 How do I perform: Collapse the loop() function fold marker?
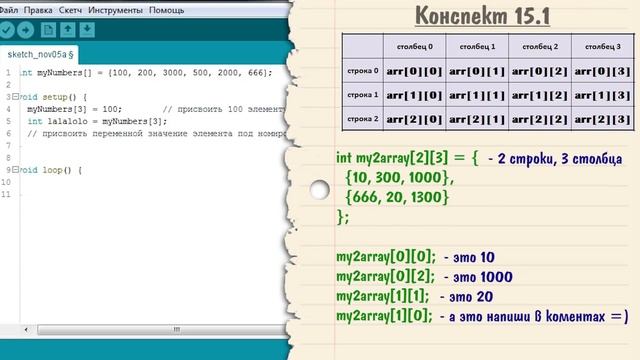tap(16, 169)
